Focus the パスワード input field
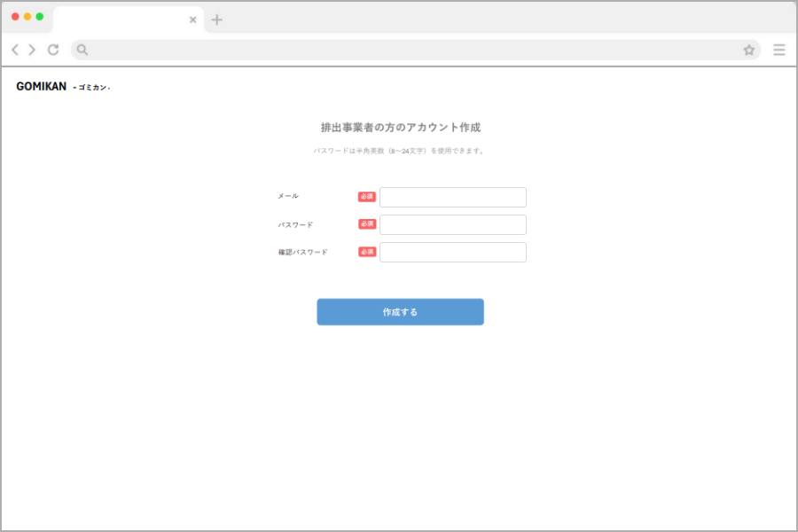This screenshot has height=532, width=798. click(452, 224)
